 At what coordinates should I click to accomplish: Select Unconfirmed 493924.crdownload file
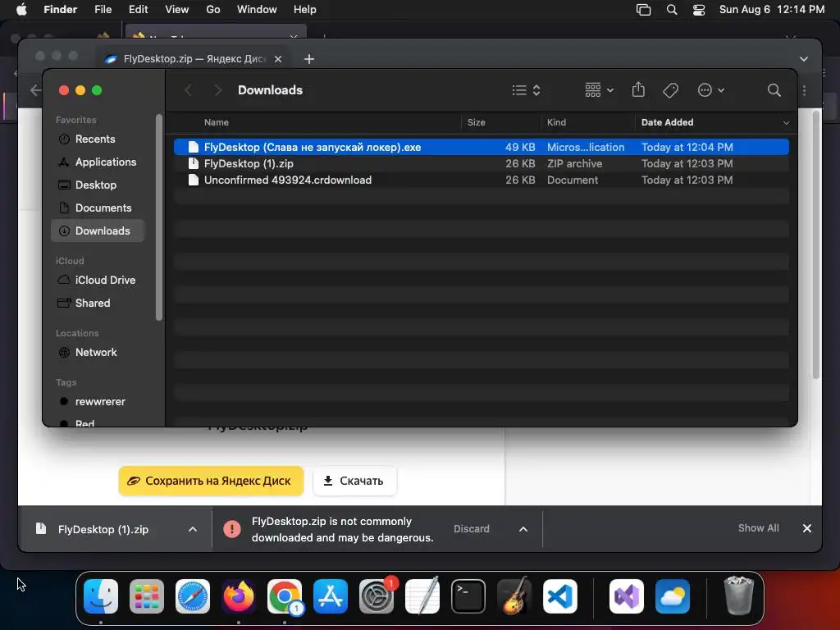point(481,180)
